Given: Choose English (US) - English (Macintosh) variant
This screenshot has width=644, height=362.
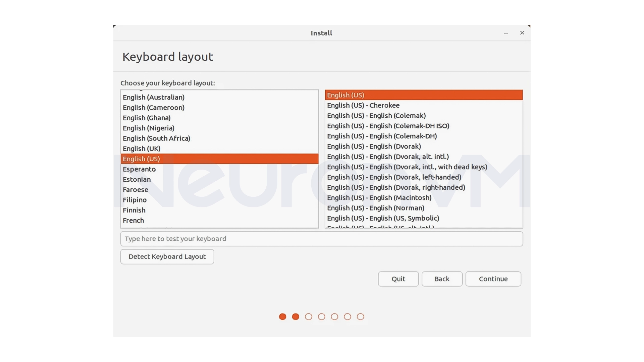Looking at the screenshot, I should tap(379, 198).
